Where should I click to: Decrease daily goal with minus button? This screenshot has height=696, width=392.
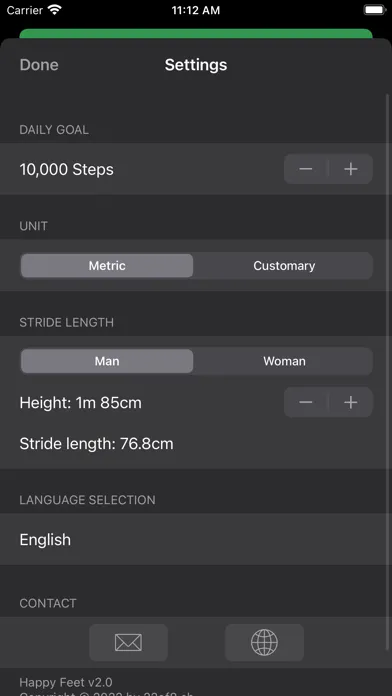click(x=306, y=169)
